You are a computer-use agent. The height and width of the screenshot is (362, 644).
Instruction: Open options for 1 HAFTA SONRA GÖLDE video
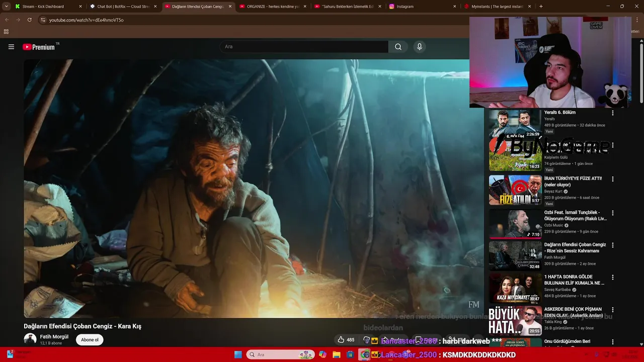(x=612, y=277)
